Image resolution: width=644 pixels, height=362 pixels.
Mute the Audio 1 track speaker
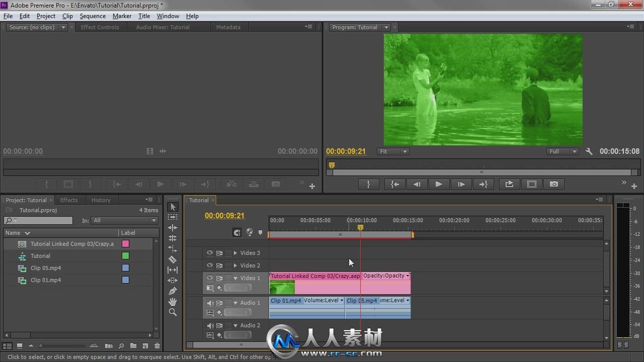pos(210,303)
